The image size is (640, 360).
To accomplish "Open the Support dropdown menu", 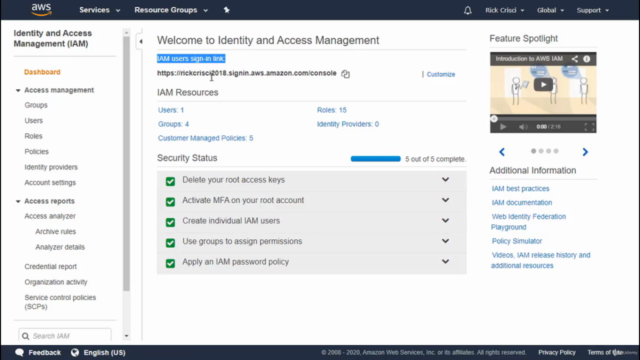I will [x=593, y=10].
